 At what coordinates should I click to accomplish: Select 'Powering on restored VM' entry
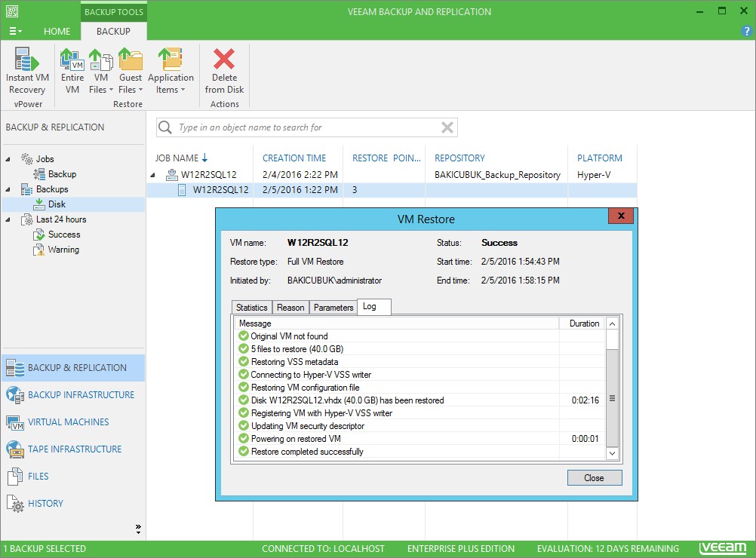point(419,439)
